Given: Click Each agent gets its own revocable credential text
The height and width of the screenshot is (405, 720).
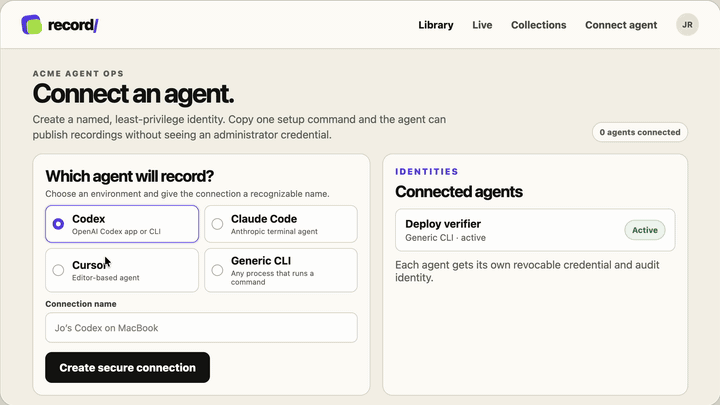Looking at the screenshot, I should click(x=527, y=271).
